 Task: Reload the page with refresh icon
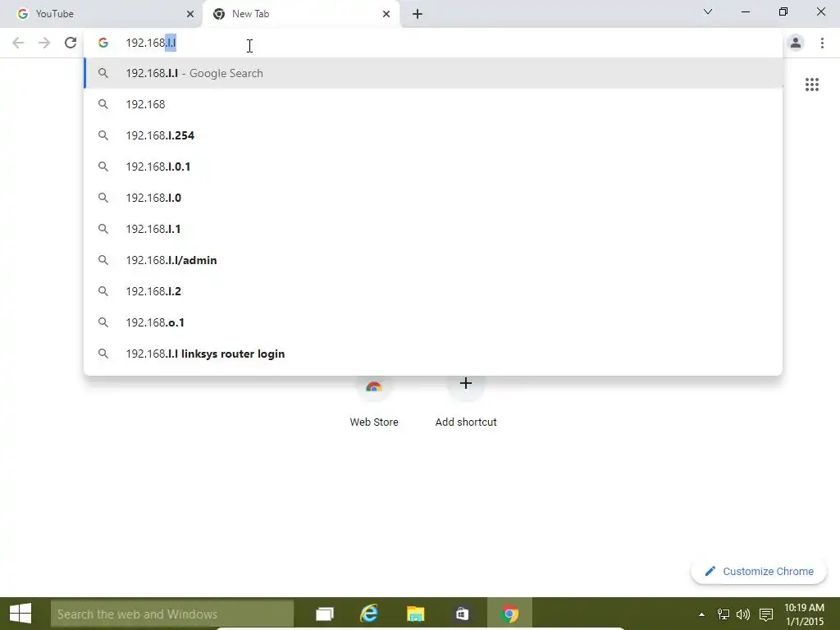(71, 43)
